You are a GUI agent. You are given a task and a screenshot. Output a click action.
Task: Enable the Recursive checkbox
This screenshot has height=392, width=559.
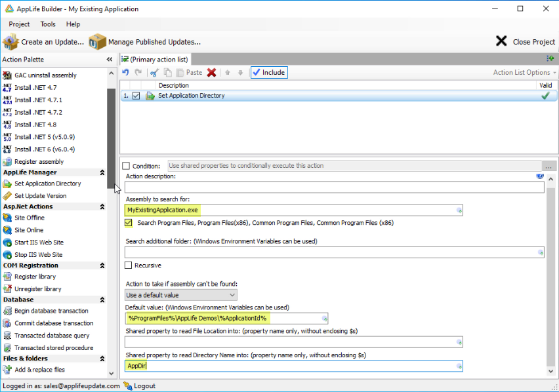129,265
